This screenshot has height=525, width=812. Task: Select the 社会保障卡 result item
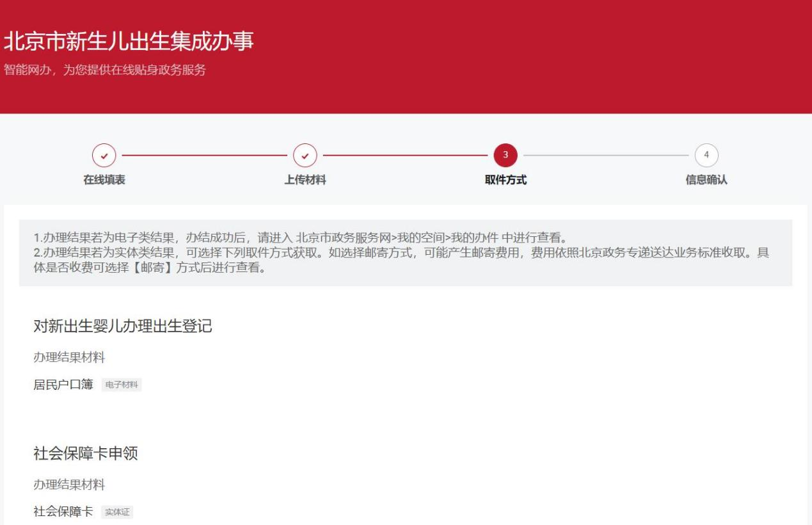(63, 512)
